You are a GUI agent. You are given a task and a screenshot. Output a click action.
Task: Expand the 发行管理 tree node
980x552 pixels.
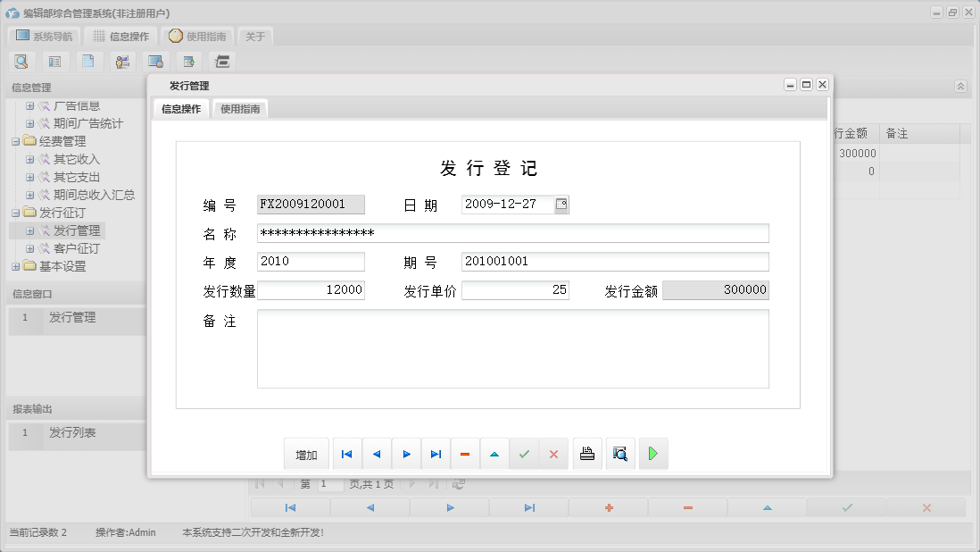(30, 230)
